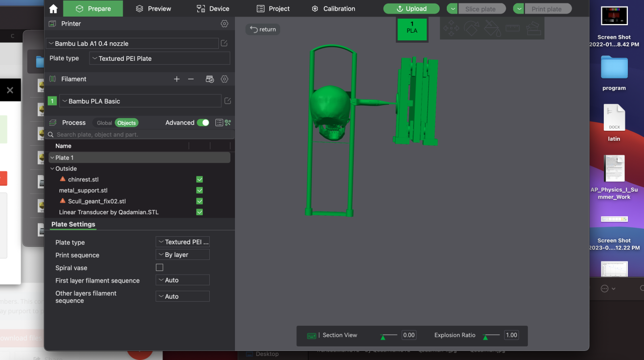Switch to the Preview tab
The image size is (644, 360).
(153, 9)
